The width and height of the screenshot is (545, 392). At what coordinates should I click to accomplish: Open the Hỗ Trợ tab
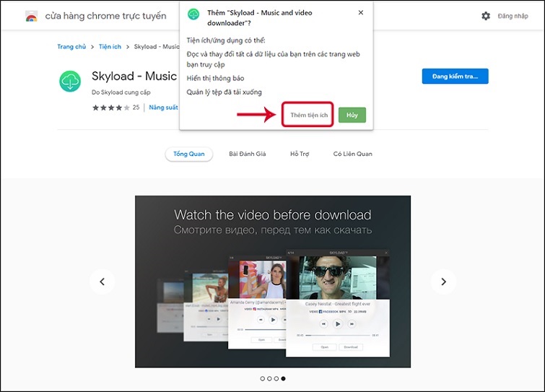coord(300,154)
